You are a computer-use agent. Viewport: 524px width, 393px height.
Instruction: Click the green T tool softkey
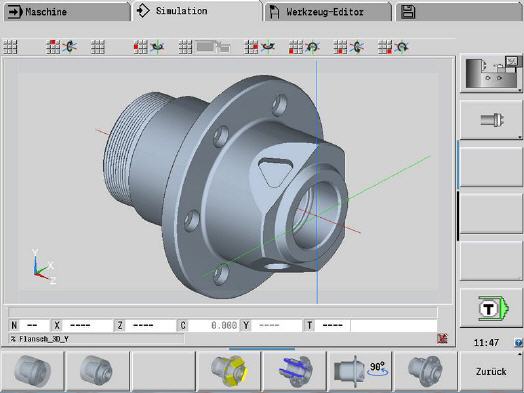click(x=491, y=308)
